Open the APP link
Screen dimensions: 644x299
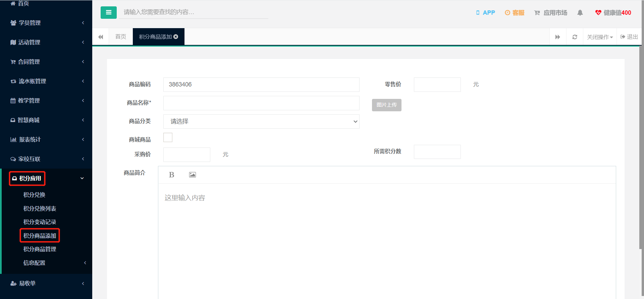485,13
